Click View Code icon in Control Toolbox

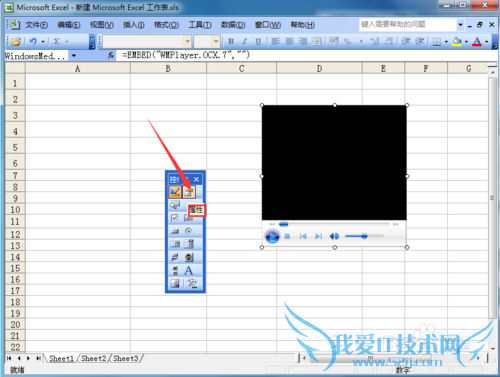click(x=175, y=205)
